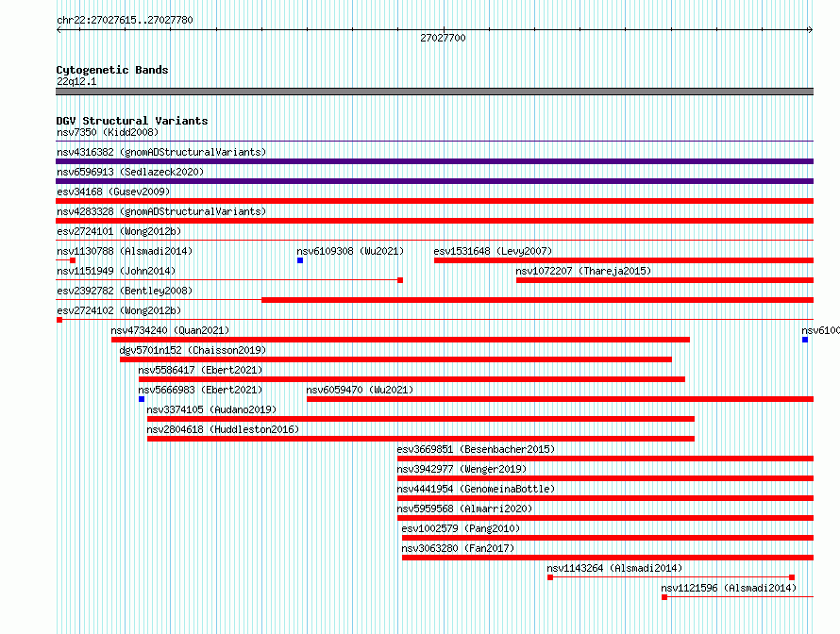Select the esv1531648 red variant bar

624,260
